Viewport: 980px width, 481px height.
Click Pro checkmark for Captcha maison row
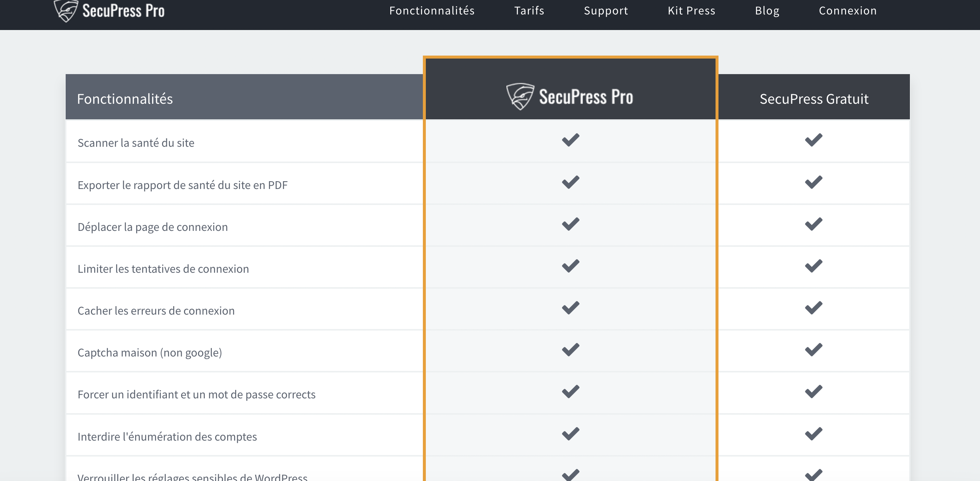pos(570,349)
